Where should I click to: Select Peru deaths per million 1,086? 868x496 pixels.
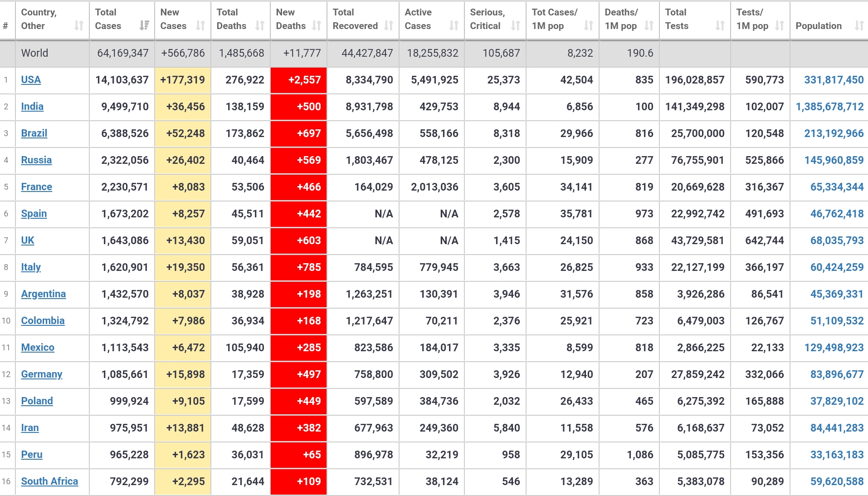coord(640,455)
